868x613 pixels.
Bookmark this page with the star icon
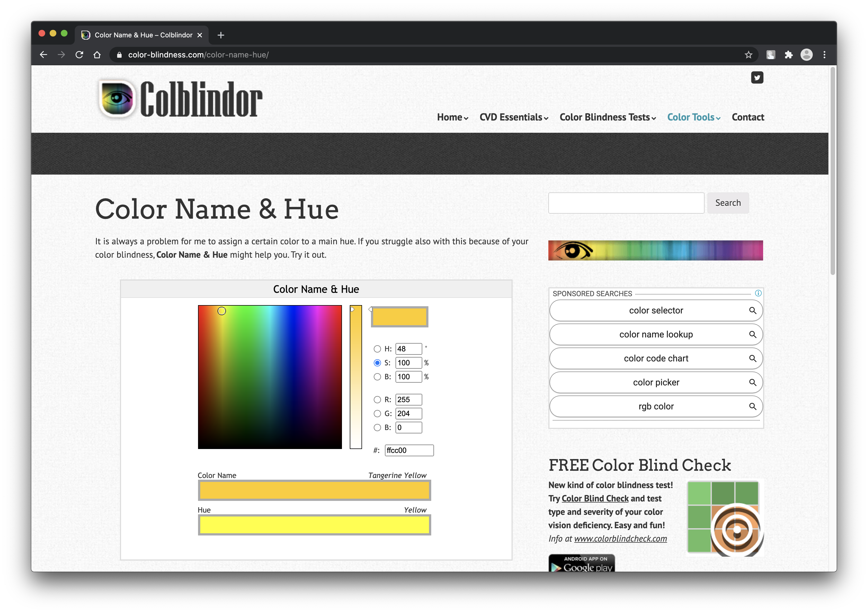click(748, 55)
